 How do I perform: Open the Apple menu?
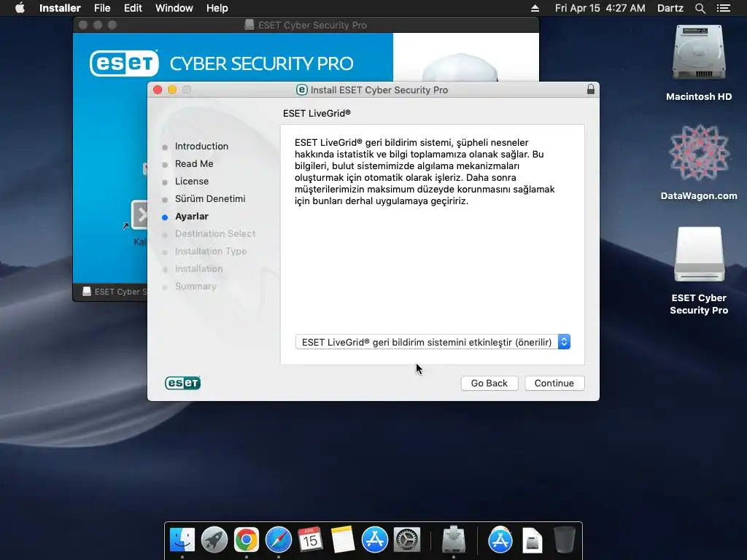click(20, 8)
